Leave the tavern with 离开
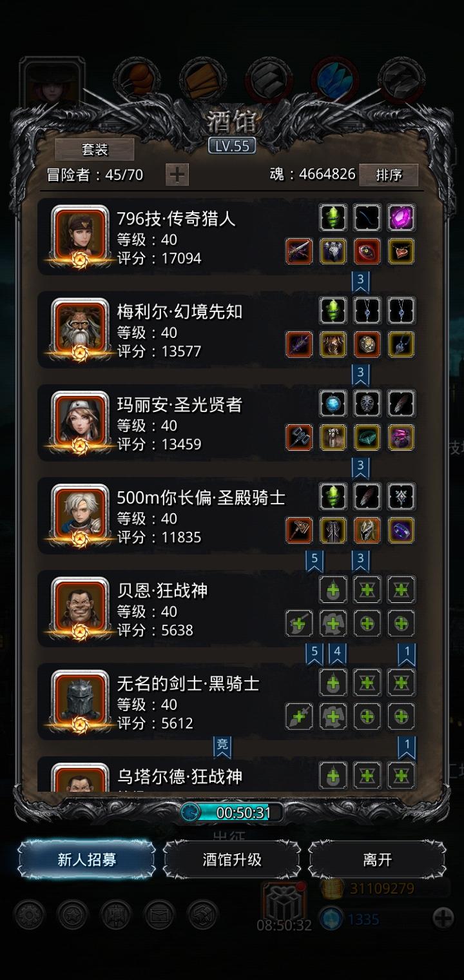This screenshot has height=980, width=464. [378, 859]
